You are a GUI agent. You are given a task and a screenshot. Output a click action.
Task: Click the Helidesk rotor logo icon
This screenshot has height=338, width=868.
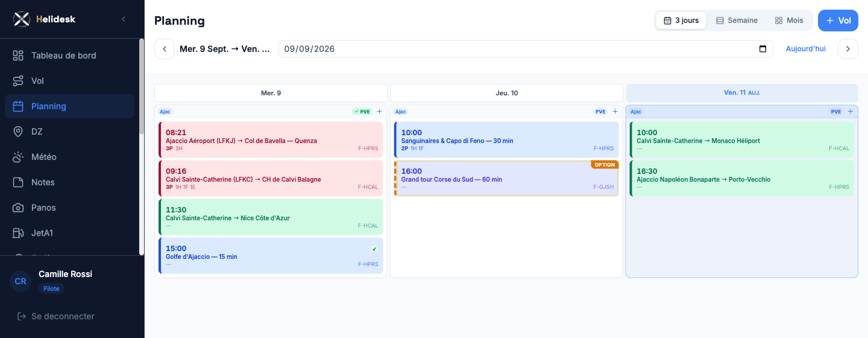(22, 19)
